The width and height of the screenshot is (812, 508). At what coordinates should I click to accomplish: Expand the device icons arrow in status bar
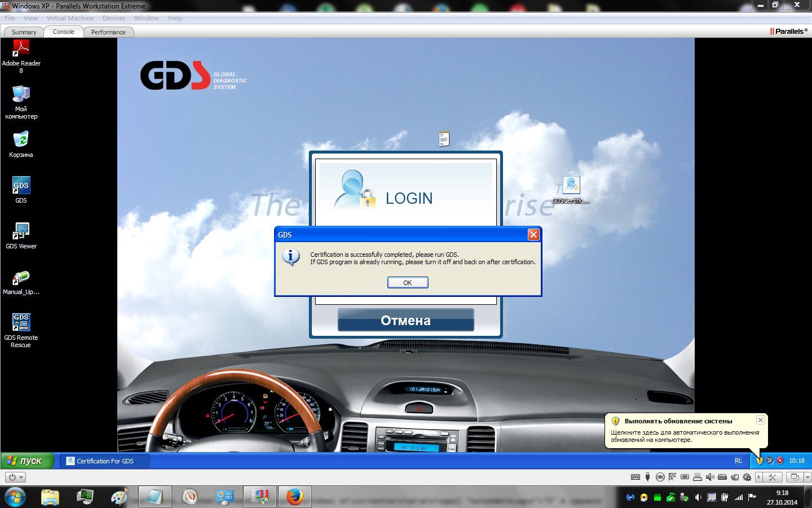click(759, 478)
